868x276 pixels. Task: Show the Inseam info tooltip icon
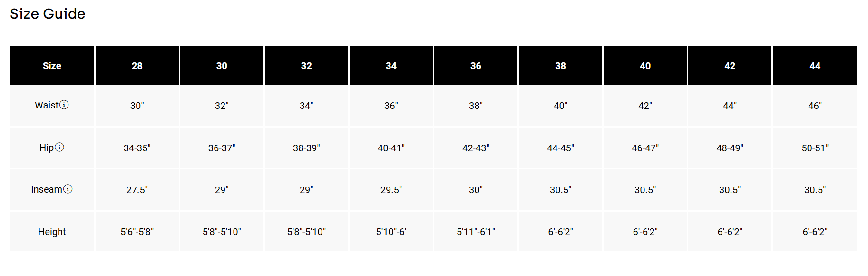pos(68,189)
